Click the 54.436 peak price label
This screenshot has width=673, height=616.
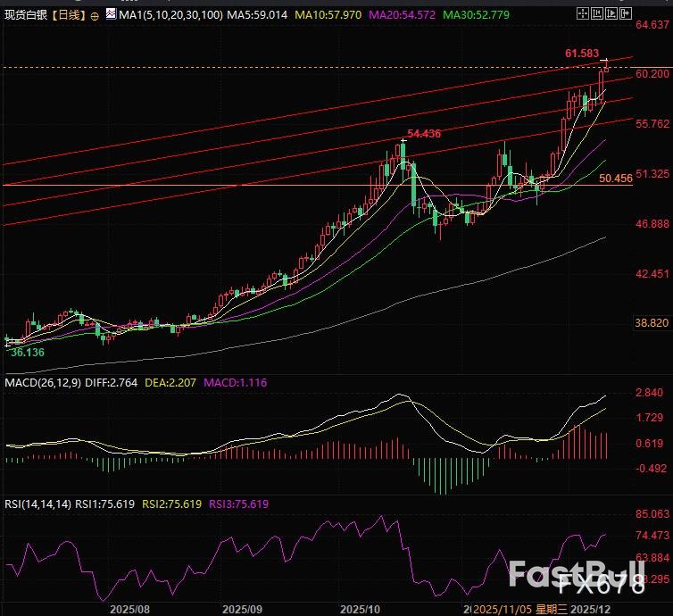click(x=423, y=133)
